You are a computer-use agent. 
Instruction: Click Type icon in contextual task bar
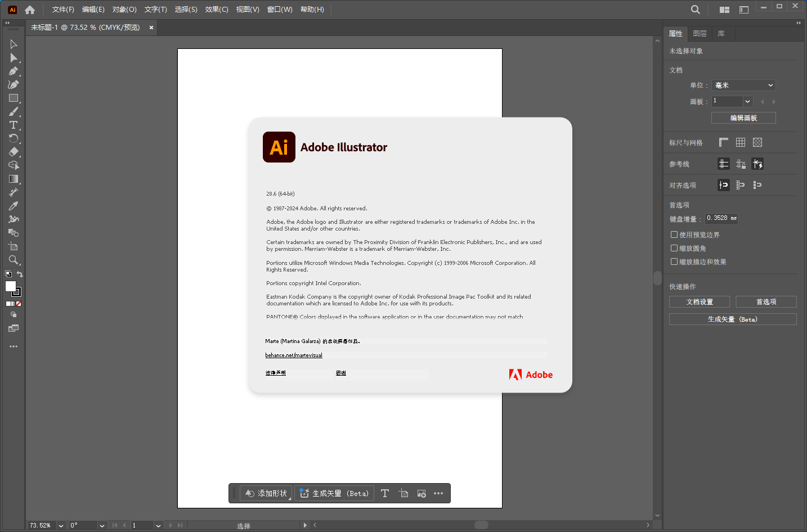pyautogui.click(x=385, y=493)
